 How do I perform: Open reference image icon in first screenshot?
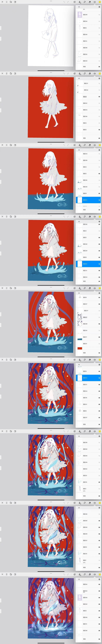(x=15, y=2)
